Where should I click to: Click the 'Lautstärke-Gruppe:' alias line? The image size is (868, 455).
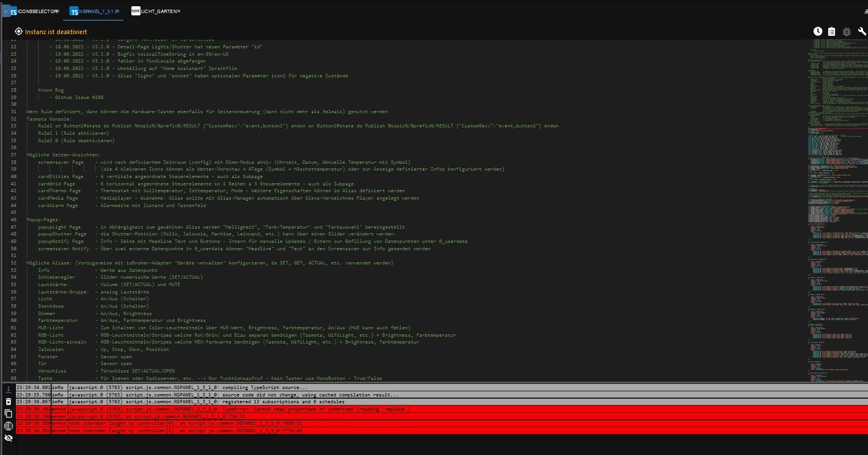click(x=93, y=292)
